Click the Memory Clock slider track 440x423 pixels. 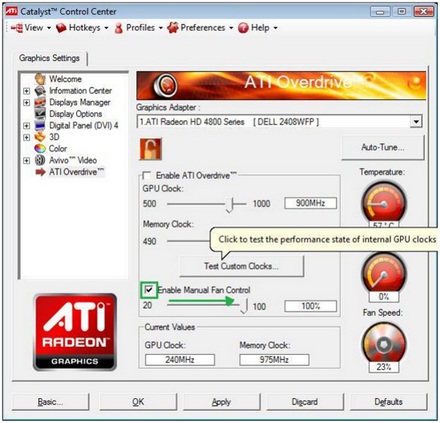click(188, 241)
